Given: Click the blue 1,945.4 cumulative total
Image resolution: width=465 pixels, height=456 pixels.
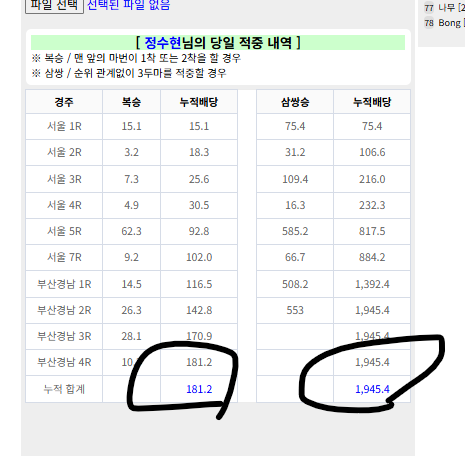Looking at the screenshot, I should point(372,389).
